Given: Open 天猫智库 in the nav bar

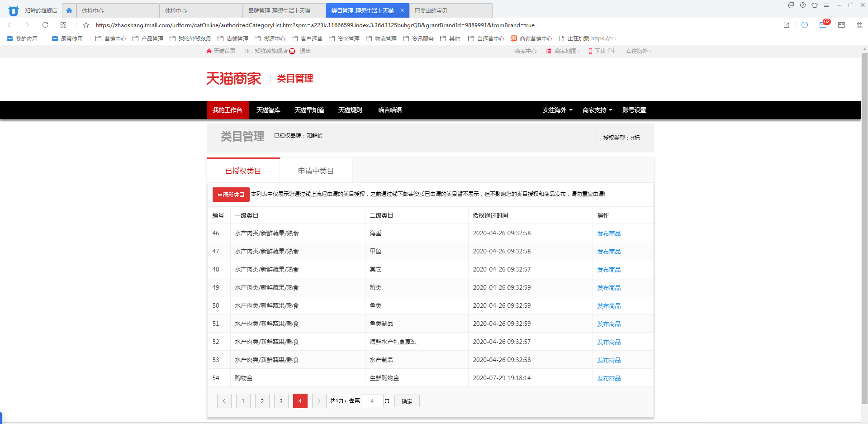Looking at the screenshot, I should pos(268,110).
